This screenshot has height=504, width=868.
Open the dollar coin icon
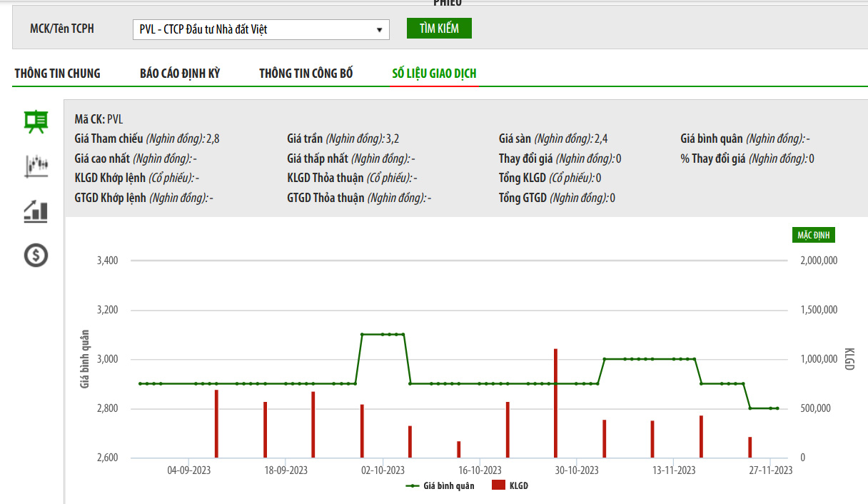pyautogui.click(x=36, y=255)
